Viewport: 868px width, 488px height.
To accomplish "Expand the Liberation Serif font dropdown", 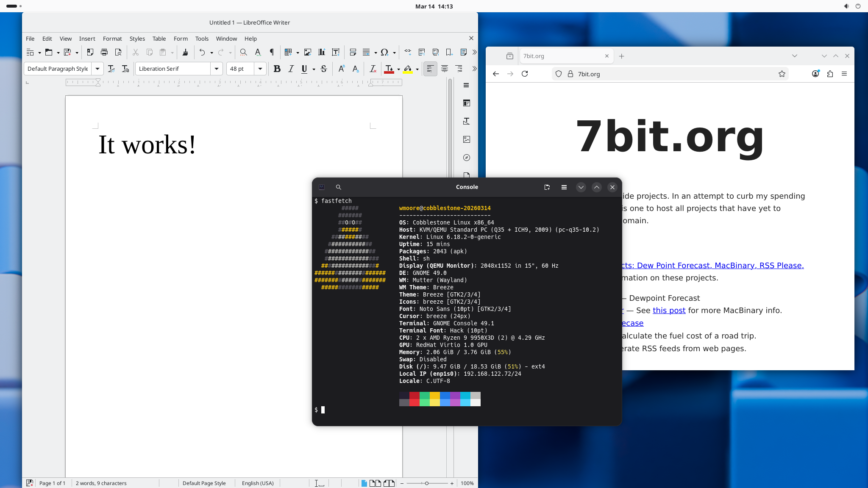I will 217,69.
